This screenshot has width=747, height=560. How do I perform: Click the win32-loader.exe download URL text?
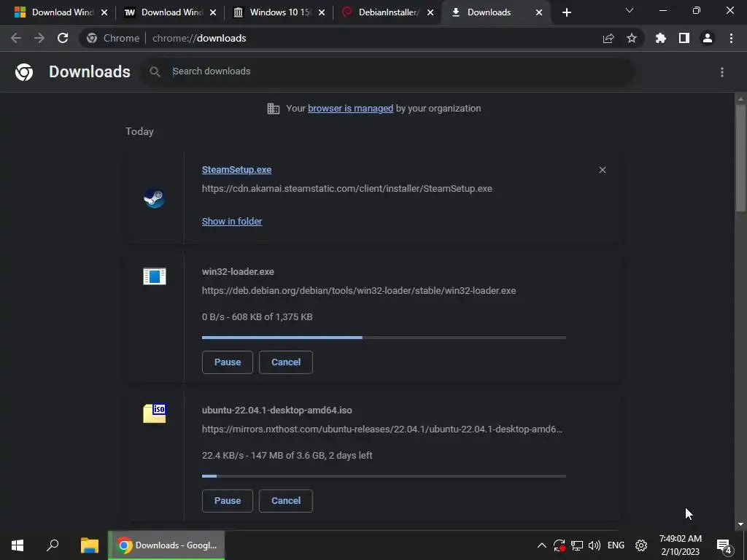(x=359, y=291)
